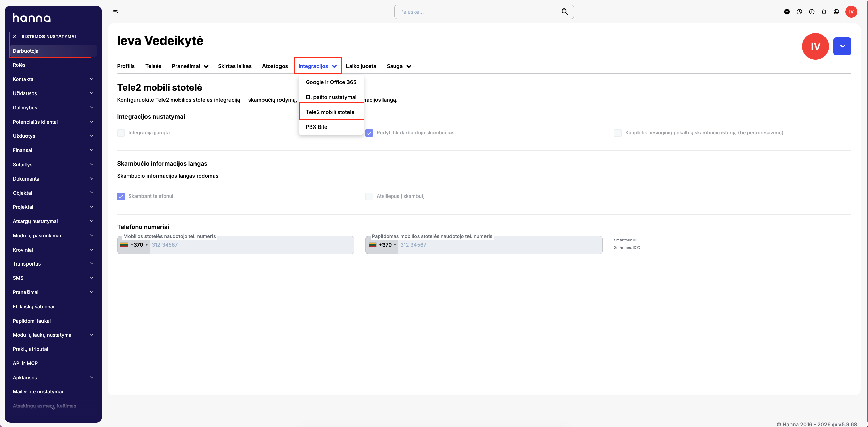Expand Kroviniai sidebar section

[53, 250]
